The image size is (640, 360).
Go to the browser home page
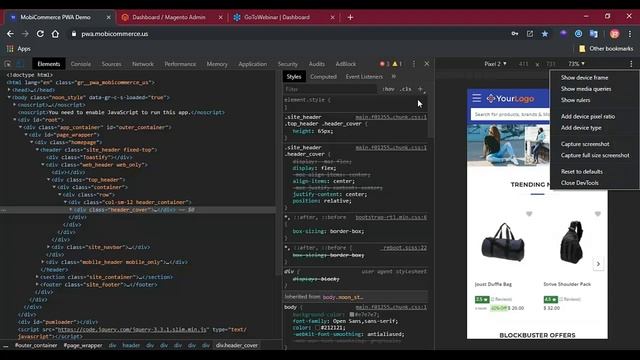55,34
